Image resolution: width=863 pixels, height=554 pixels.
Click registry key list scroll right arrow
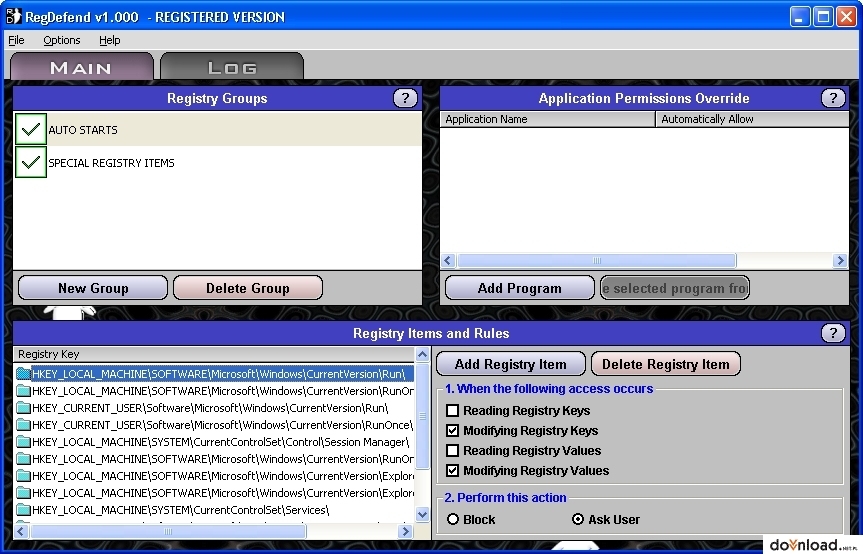pyautogui.click(x=406, y=531)
